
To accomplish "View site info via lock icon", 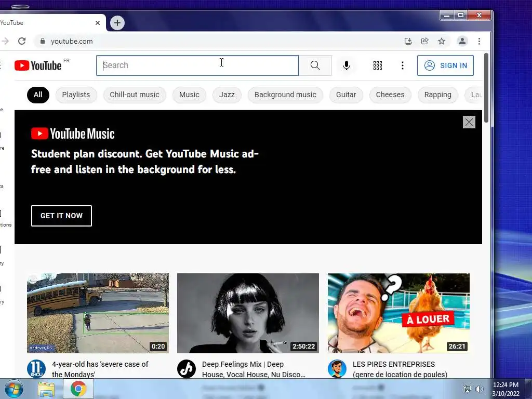I will tap(43, 41).
